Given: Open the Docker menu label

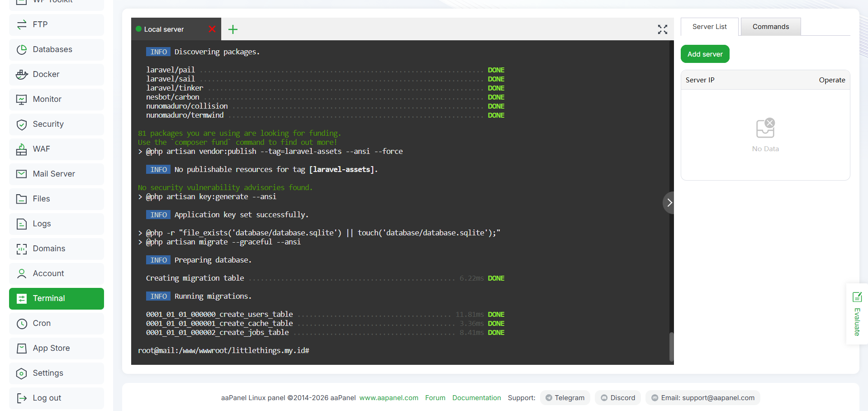Looking at the screenshot, I should point(46,74).
